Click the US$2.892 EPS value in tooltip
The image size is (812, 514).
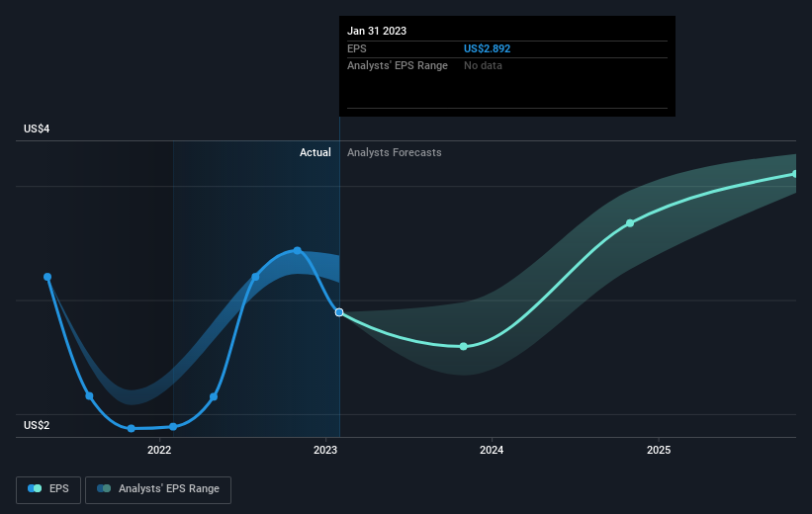click(x=487, y=48)
